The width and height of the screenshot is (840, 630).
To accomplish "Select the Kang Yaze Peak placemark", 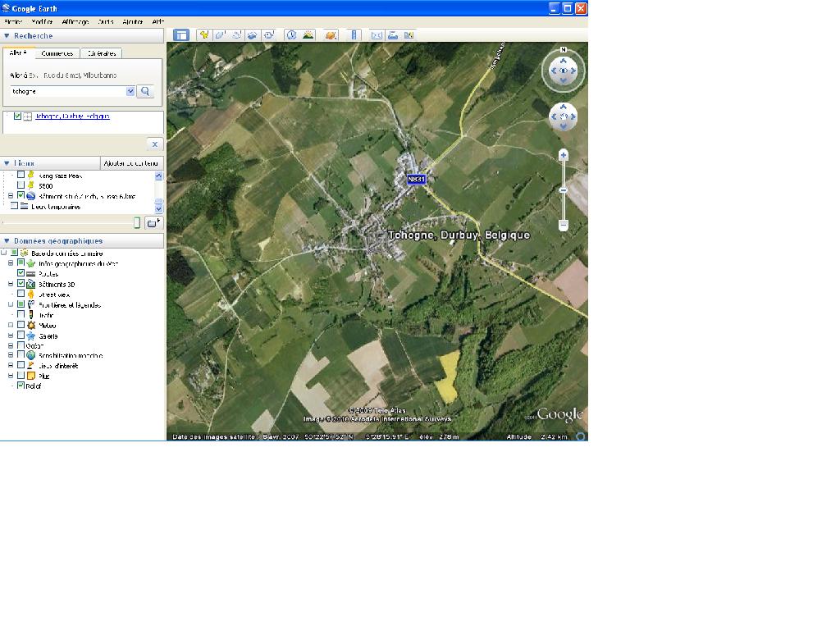I will coord(60,176).
